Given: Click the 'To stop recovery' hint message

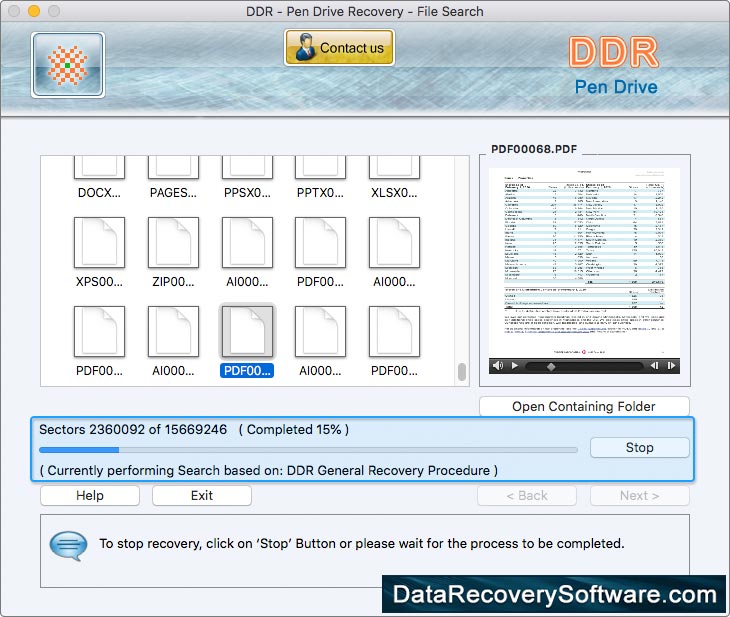Looking at the screenshot, I should (x=362, y=543).
